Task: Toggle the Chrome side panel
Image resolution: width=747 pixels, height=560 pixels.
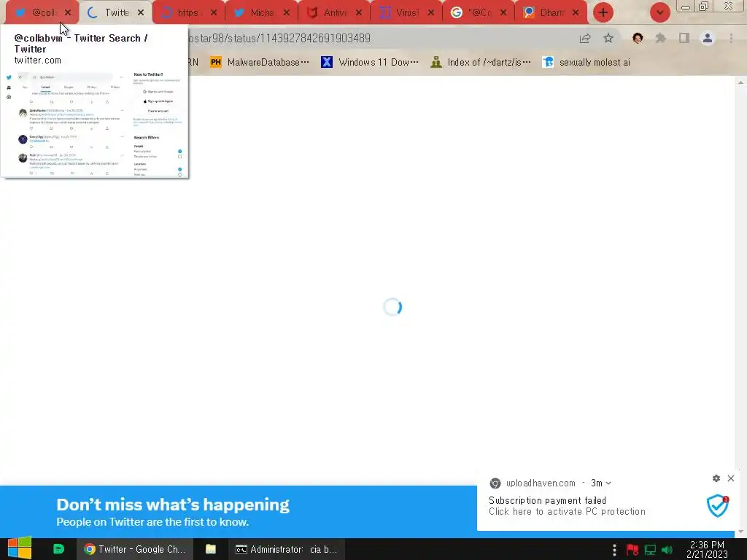Action: (x=684, y=39)
